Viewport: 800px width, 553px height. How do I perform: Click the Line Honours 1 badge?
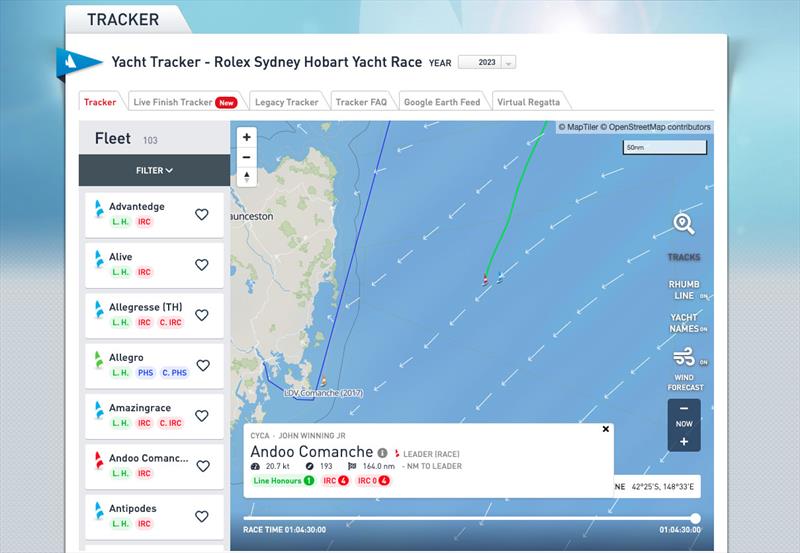coord(283,481)
